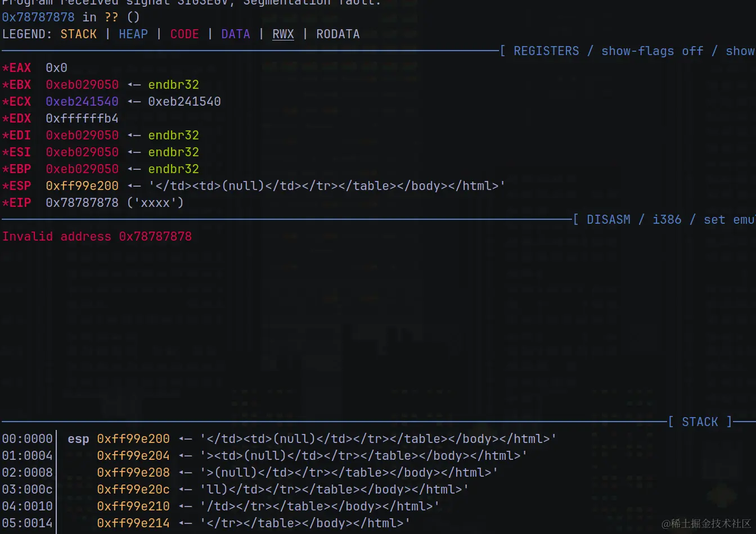Select RODATA in the legend line

point(338,34)
